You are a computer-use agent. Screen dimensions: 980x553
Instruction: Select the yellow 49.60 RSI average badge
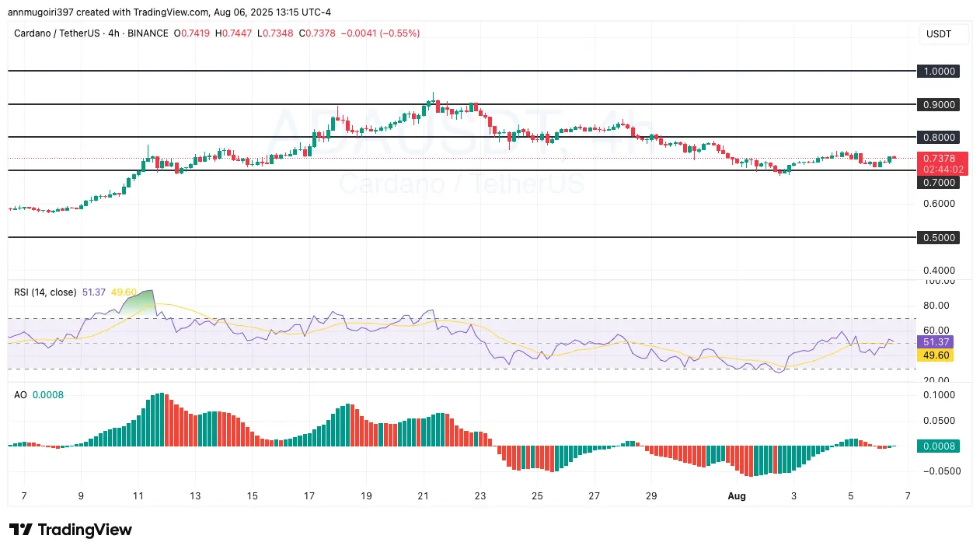coord(935,355)
